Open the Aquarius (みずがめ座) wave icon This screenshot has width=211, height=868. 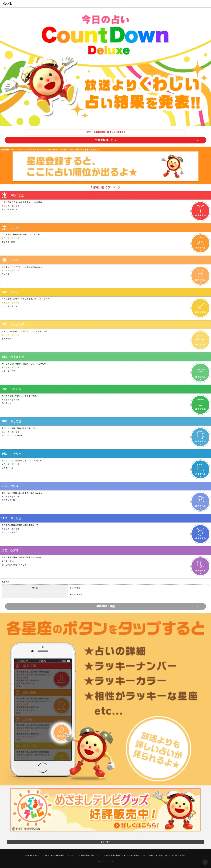(200, 373)
